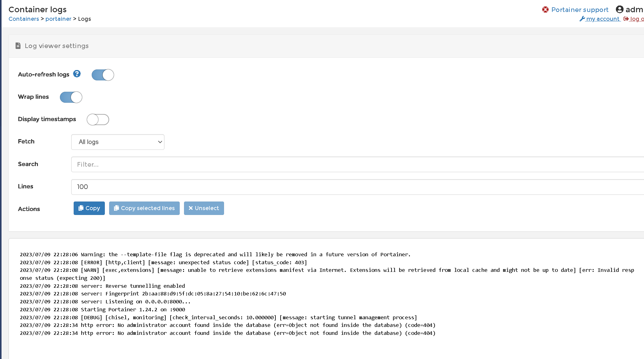The image size is (644, 359).
Task: Open my account link
Action: click(x=602, y=19)
